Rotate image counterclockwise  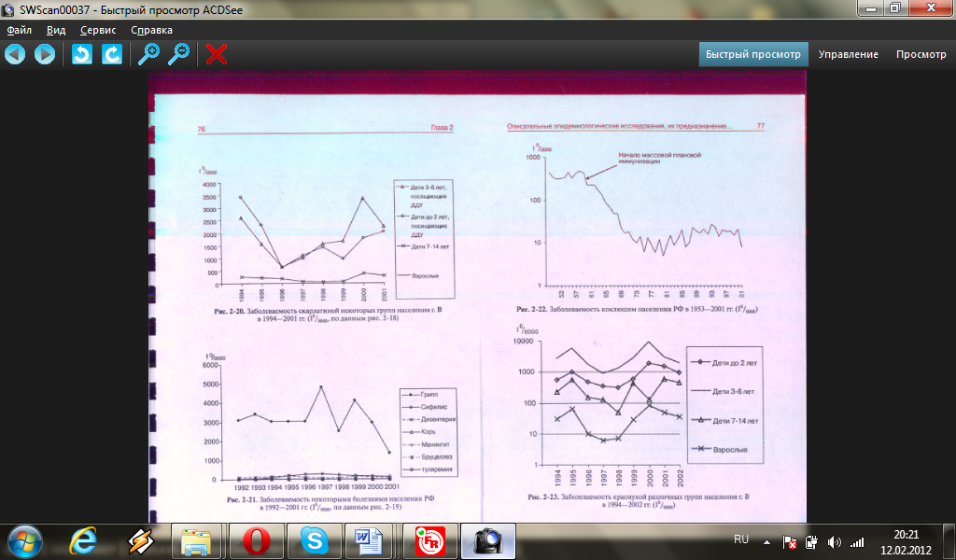pyautogui.click(x=82, y=54)
